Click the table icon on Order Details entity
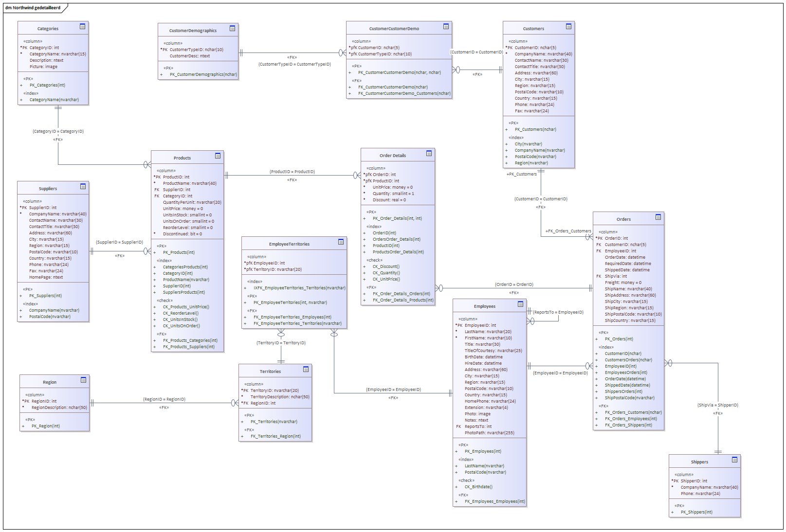 [429, 154]
